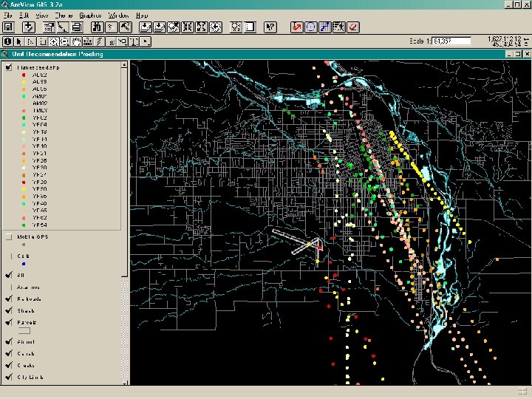Click the Parcels legend symbol rectangle
532x399 pixels.
[x=24, y=330]
